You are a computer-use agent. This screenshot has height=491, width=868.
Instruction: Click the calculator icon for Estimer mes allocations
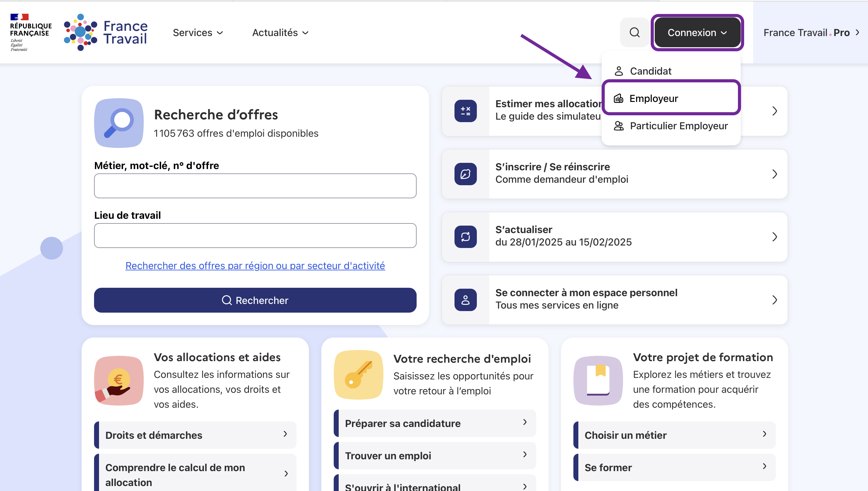tap(465, 111)
